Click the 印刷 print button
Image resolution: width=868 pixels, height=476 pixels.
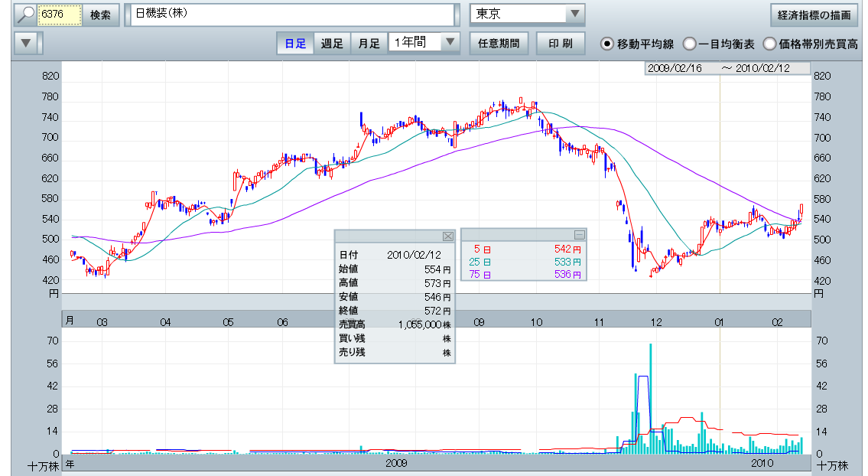point(561,43)
